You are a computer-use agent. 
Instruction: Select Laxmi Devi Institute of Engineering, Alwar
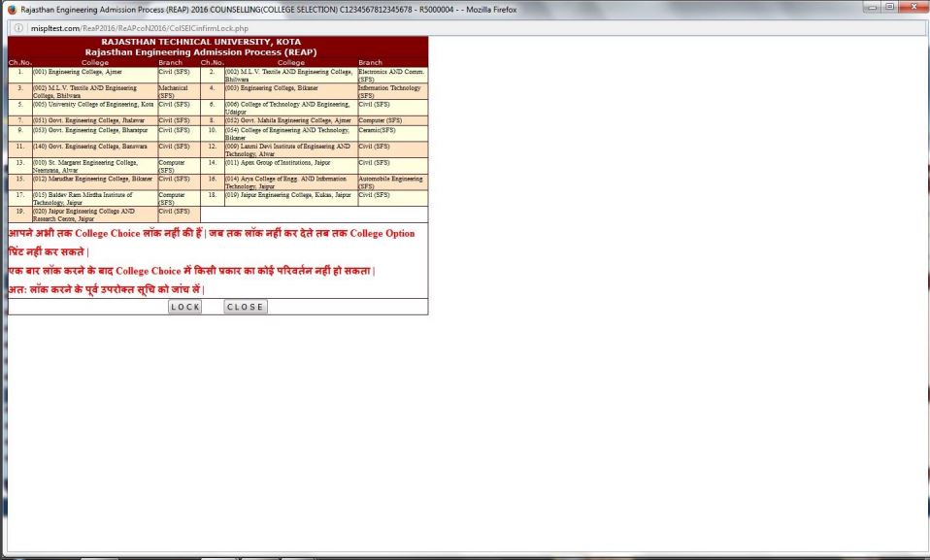[287, 149]
